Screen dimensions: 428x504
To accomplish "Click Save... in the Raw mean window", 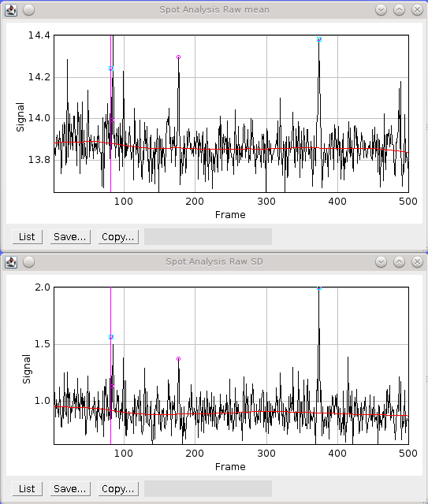I will (70, 237).
